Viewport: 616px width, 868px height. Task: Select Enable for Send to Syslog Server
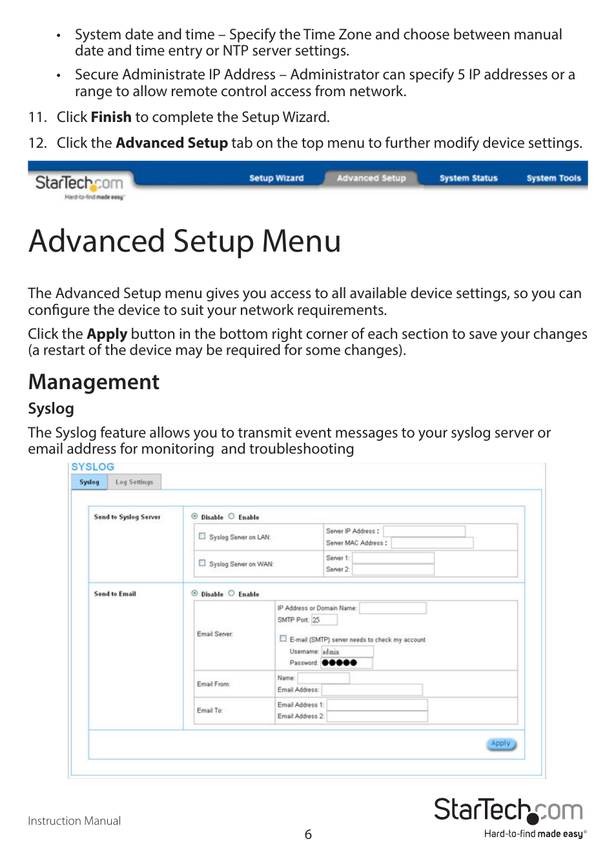pyautogui.click(x=231, y=516)
